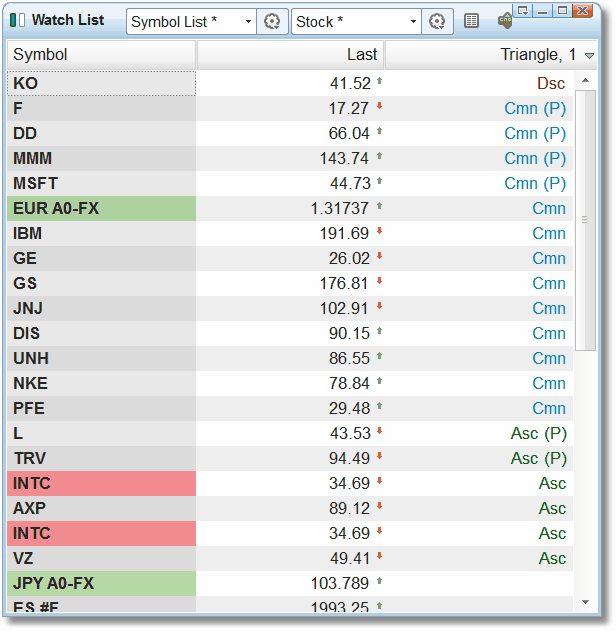Click the 90.15 last price value
This screenshot has width=616, height=631.
pyautogui.click(x=349, y=333)
